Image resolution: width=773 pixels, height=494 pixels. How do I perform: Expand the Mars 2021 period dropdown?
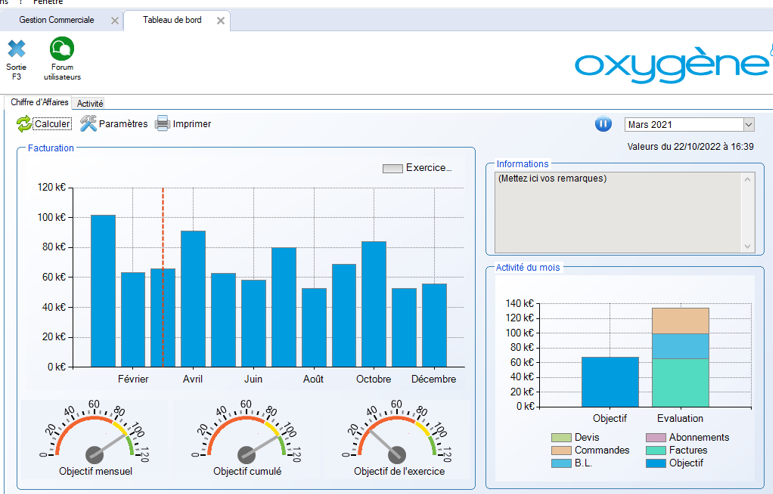[x=748, y=125]
